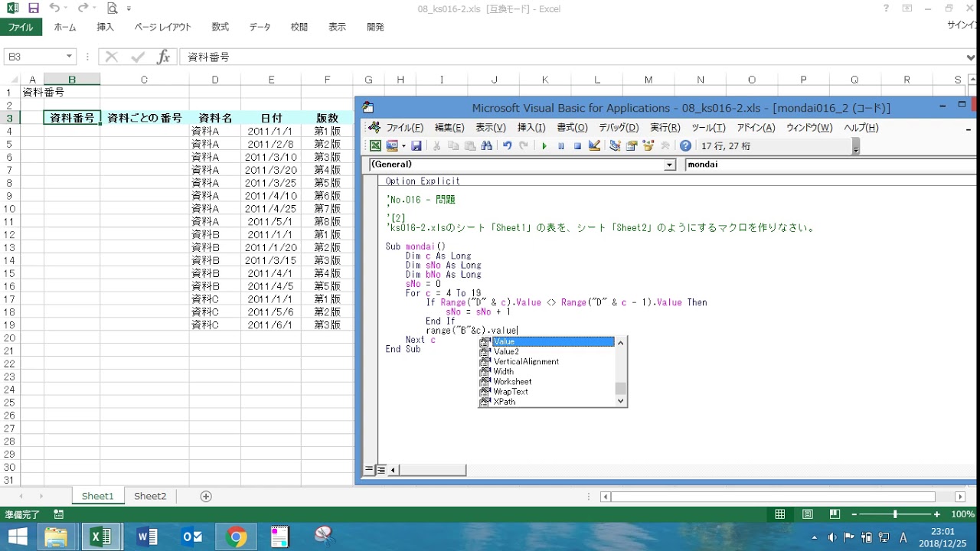This screenshot has height=551, width=980.
Task: Save the project via VBA floppy disk icon
Action: 416,146
